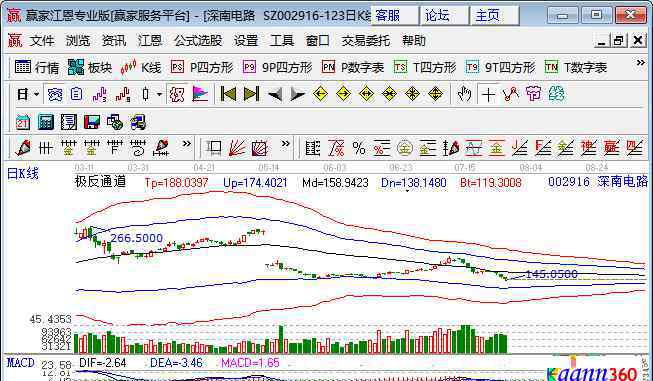
Task: Click the 266.5000 price label on chart
Action: (136, 238)
